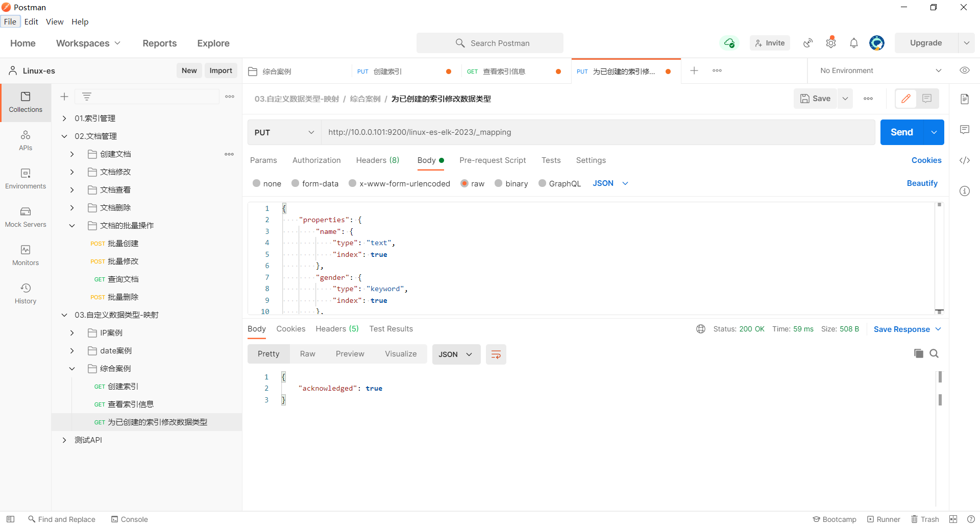
Task: Open the Monitors sidebar panel
Action: click(26, 255)
